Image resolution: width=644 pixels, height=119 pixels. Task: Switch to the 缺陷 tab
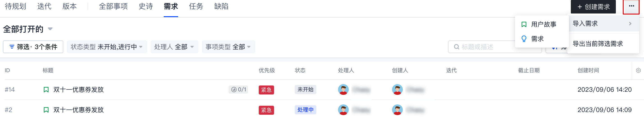click(221, 7)
